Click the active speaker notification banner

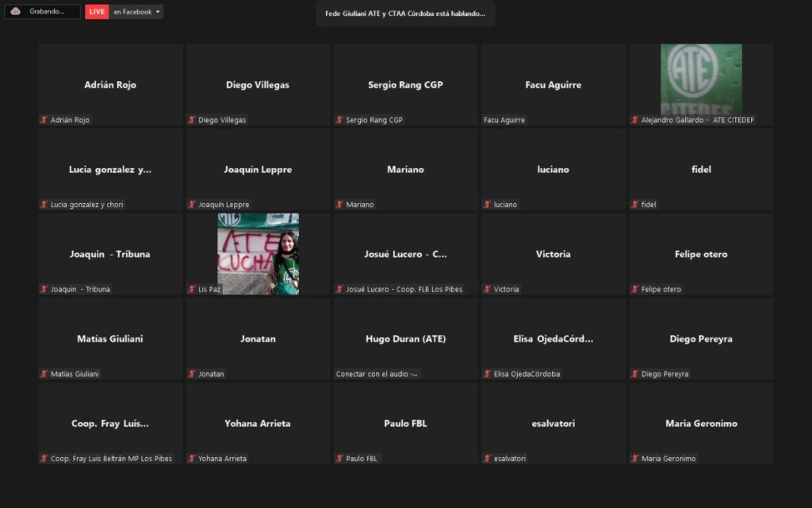pos(405,13)
